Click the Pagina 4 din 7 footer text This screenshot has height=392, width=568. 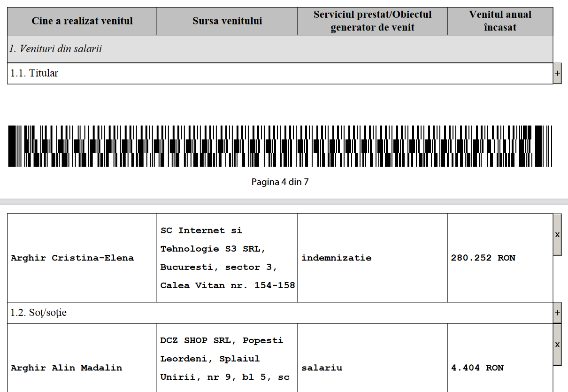tap(280, 182)
